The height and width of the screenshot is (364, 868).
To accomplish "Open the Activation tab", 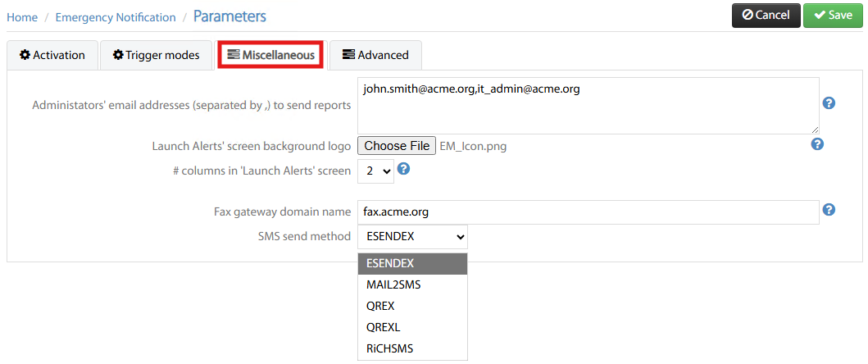I will [x=52, y=55].
